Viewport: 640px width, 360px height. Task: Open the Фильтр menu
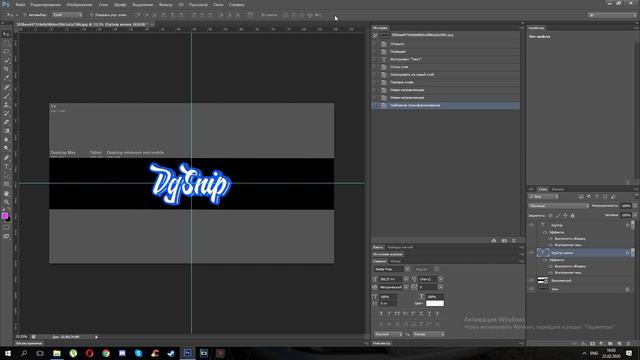click(165, 4)
